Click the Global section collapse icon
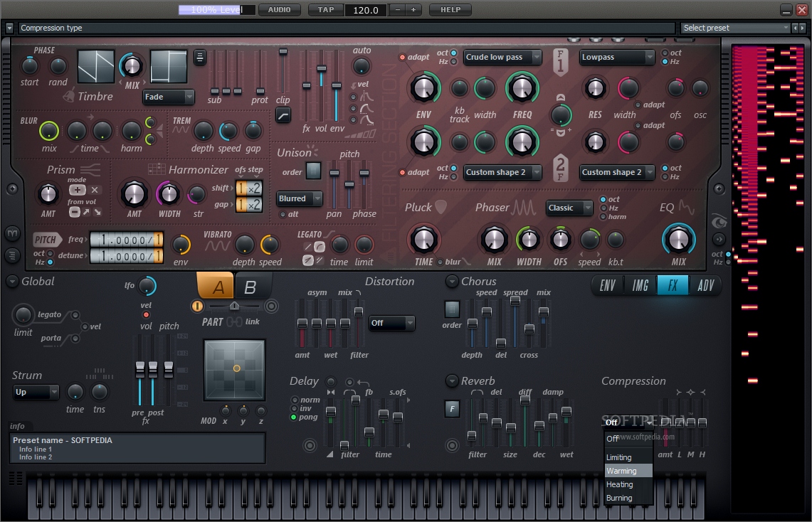Viewport: 812px width, 522px height. (x=12, y=282)
